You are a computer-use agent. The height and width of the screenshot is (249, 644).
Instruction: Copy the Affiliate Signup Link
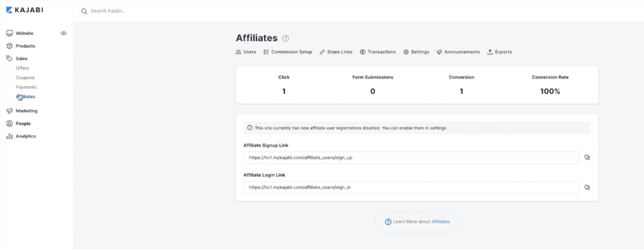pos(587,157)
